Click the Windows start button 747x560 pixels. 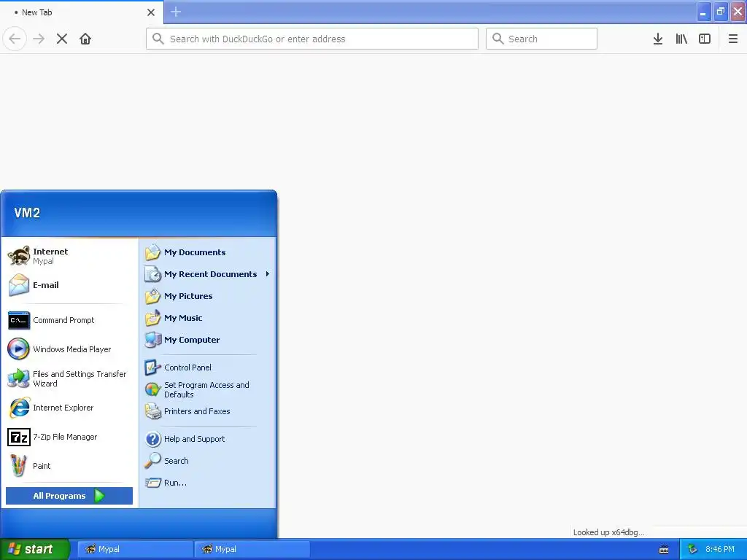point(35,549)
